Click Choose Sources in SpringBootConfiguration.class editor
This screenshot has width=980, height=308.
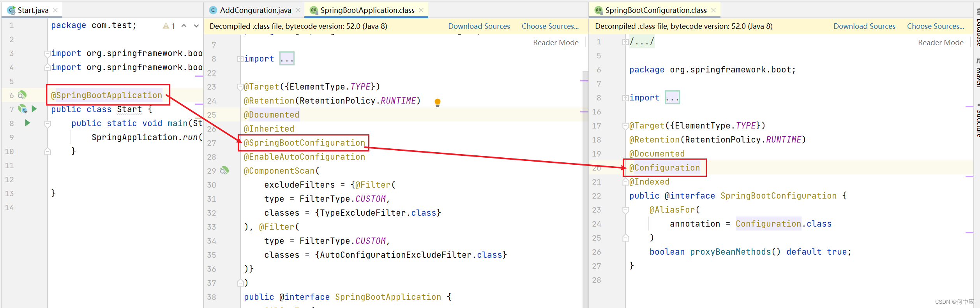pos(936,26)
